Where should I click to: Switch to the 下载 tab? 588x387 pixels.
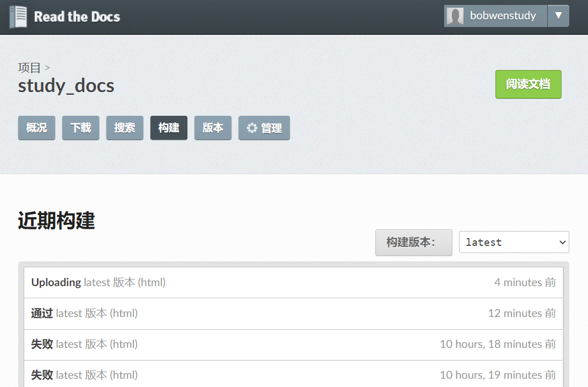(x=80, y=128)
